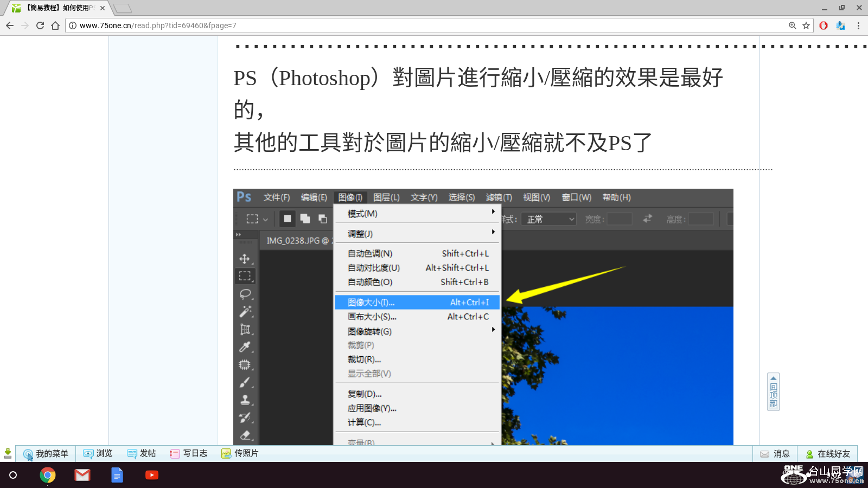This screenshot has width=868, height=488.
Task: Open the 视图(V) menu
Action: pos(537,197)
